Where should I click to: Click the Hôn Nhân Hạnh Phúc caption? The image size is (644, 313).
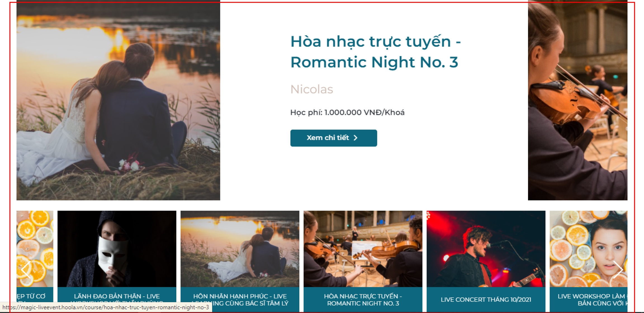click(x=240, y=299)
